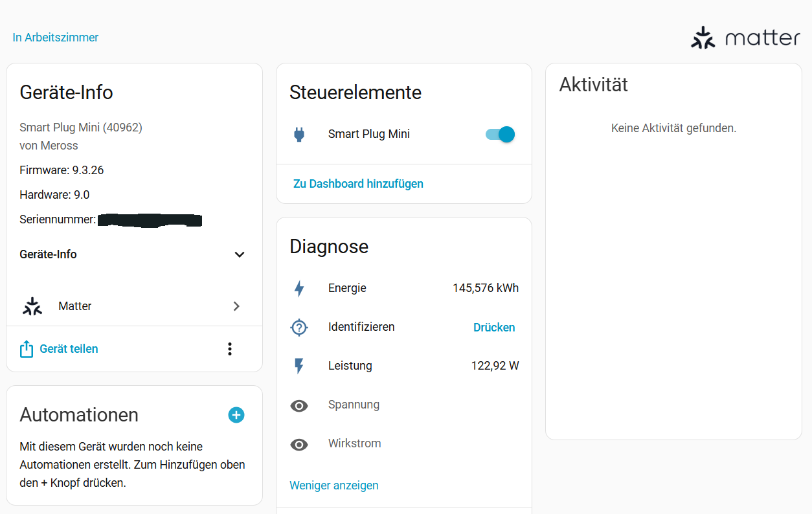
Task: Click the plug icon beside Smart Plug Mini
Action: 299,135
